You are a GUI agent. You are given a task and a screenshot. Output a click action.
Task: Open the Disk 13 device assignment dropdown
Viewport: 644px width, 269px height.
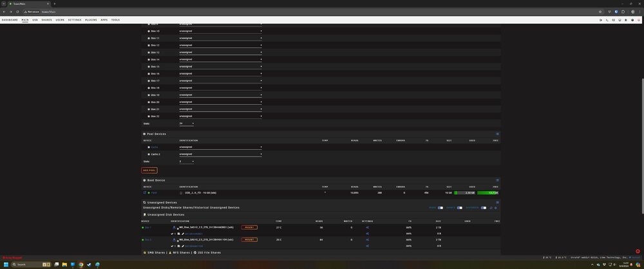pos(220,53)
